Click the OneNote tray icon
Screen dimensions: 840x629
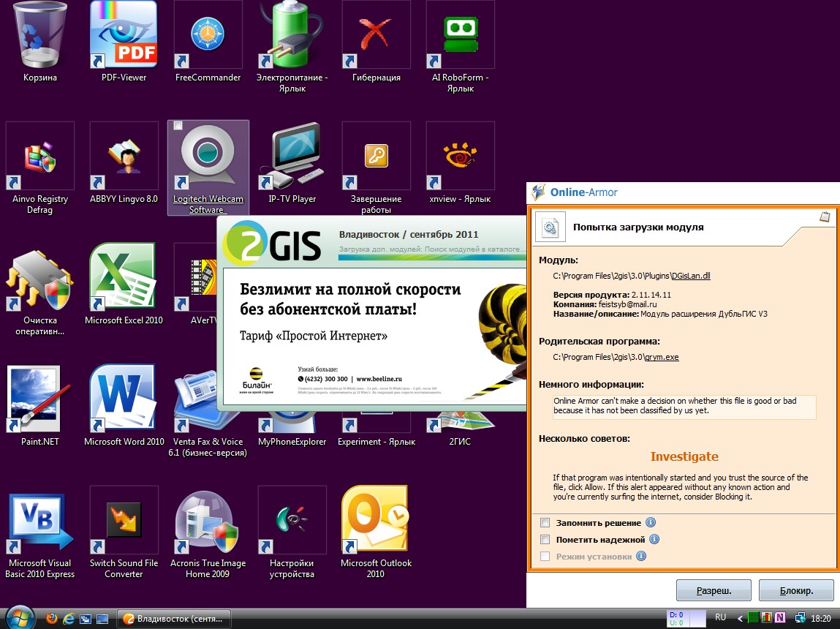[x=780, y=618]
